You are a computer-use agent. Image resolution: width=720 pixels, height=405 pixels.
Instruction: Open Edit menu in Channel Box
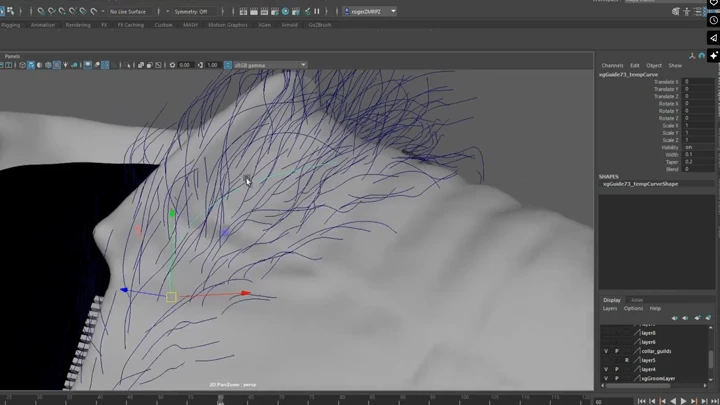(635, 65)
